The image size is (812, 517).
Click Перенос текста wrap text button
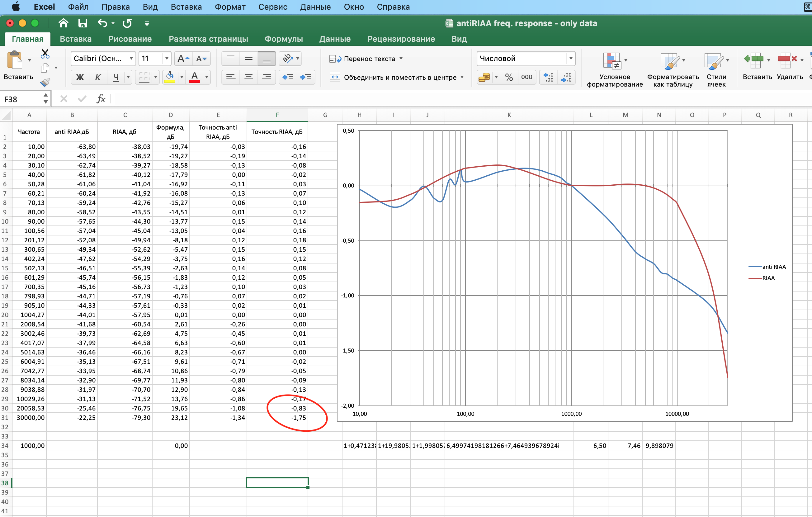pyautogui.click(x=366, y=59)
